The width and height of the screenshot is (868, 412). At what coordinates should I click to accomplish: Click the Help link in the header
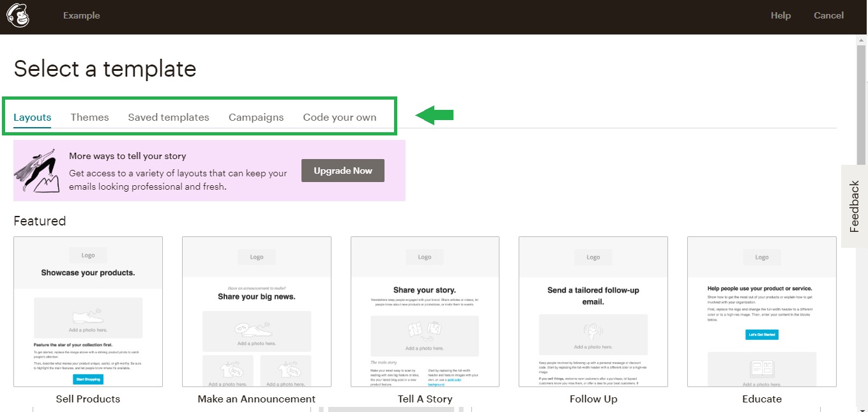pyautogui.click(x=780, y=16)
